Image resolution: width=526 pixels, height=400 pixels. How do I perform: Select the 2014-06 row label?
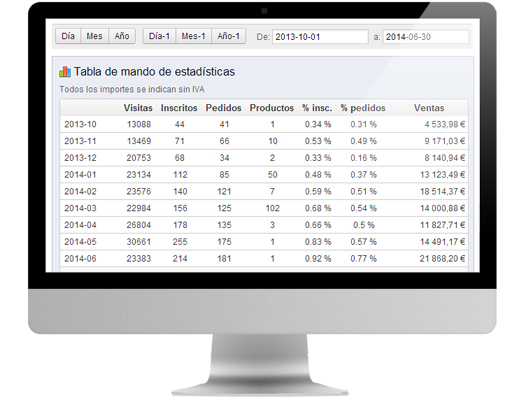(80, 258)
